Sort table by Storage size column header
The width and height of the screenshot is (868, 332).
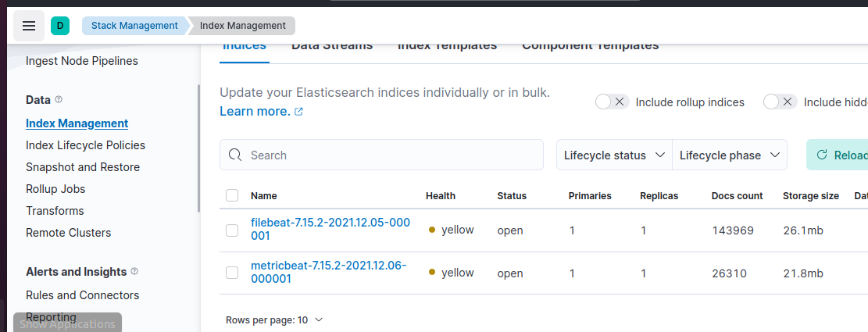810,196
